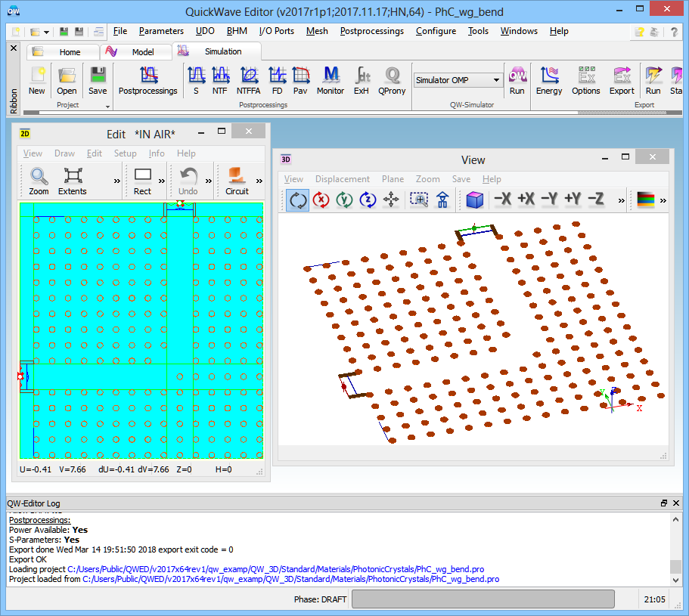689x616 pixels.
Task: Enable rotation around Z axis
Action: pos(368,200)
